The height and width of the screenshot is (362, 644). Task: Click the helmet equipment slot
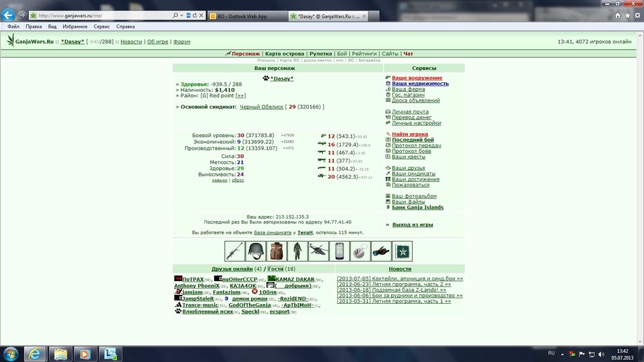tap(256, 251)
